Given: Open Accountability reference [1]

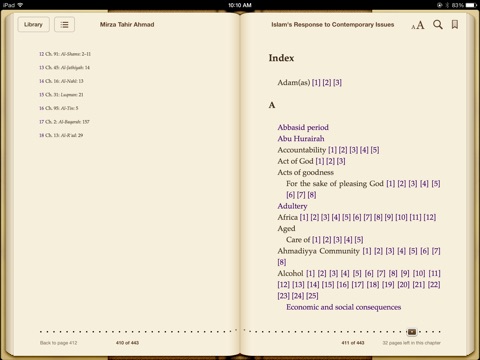Looking at the screenshot, I should tap(332, 150).
